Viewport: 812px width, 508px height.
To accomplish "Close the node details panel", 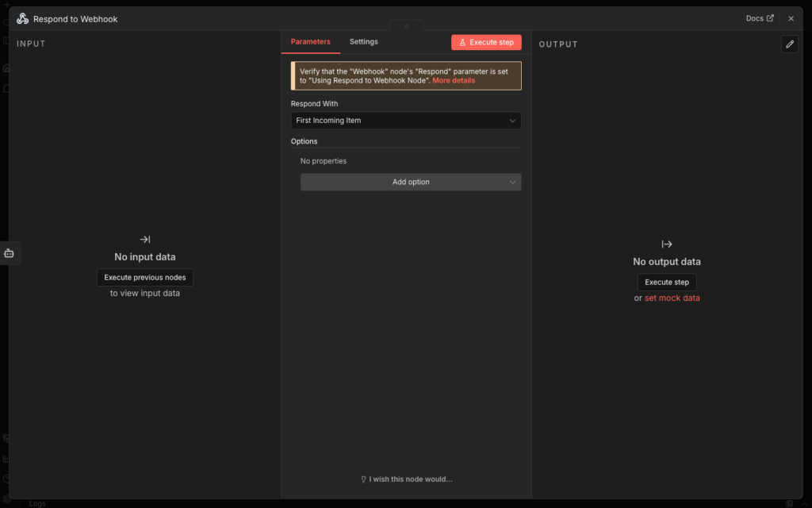I will pyautogui.click(x=791, y=18).
